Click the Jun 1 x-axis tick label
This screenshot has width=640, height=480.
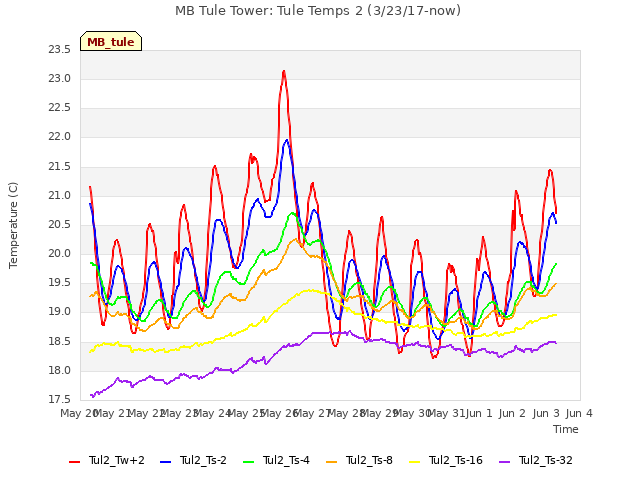479,413
